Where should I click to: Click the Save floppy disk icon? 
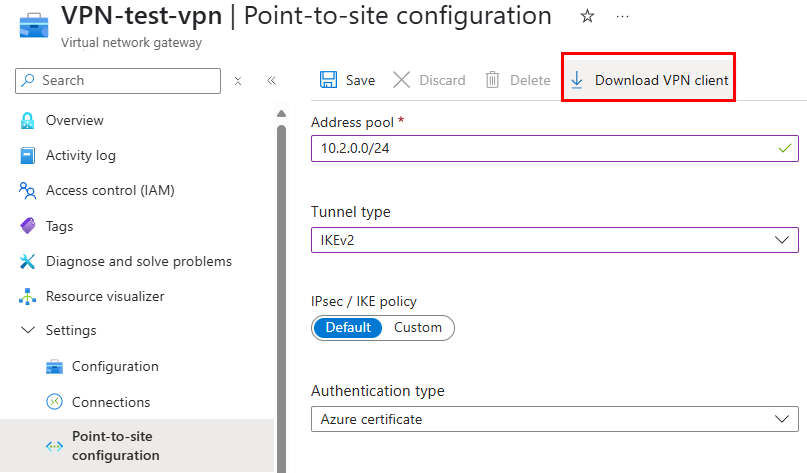(328, 80)
